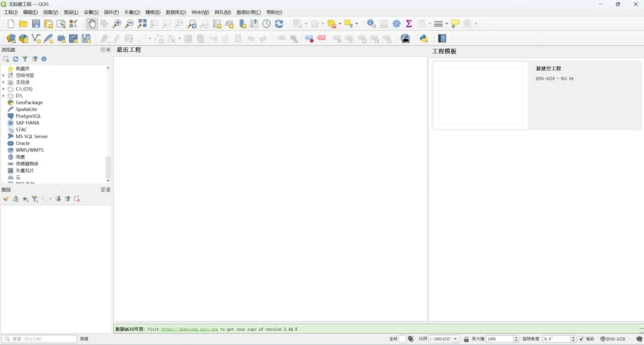
Task: Click the Zoom In magnifier tool
Action: (117, 24)
